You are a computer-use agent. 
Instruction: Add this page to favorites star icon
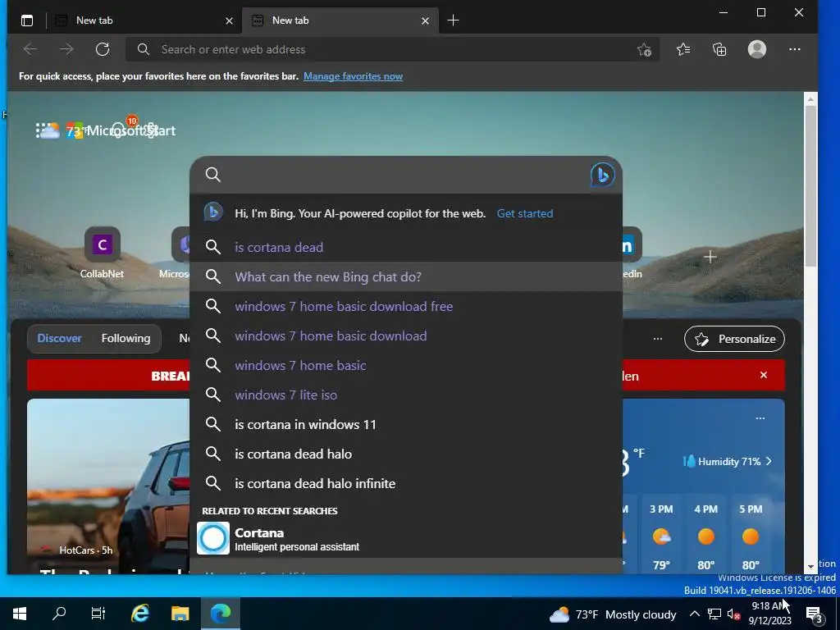pyautogui.click(x=644, y=50)
